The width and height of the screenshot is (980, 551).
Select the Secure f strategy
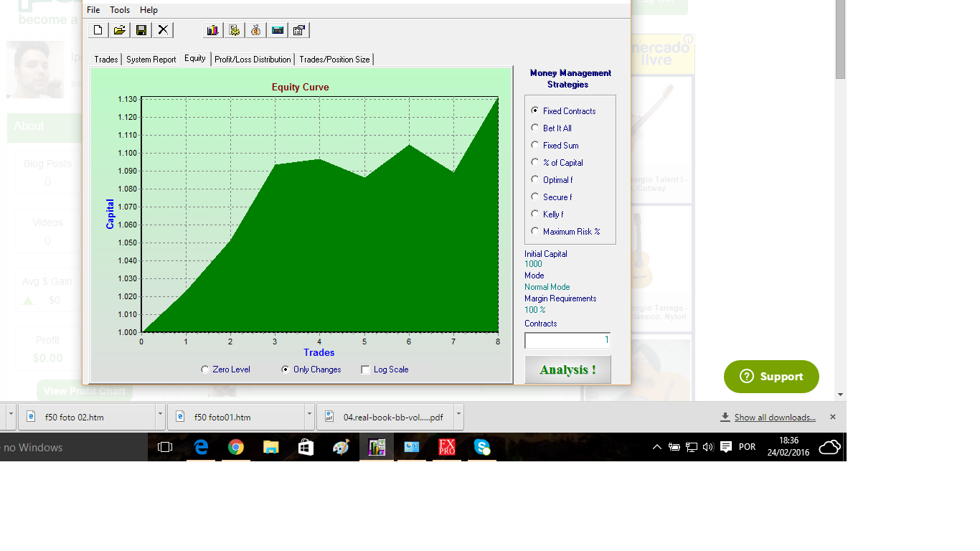pos(551,197)
